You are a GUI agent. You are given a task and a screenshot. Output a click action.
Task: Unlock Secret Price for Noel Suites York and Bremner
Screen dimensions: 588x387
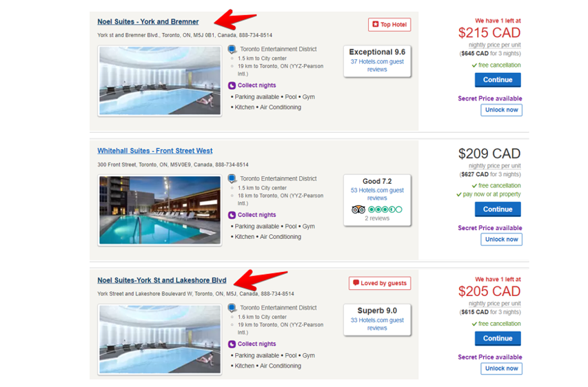[x=501, y=110]
